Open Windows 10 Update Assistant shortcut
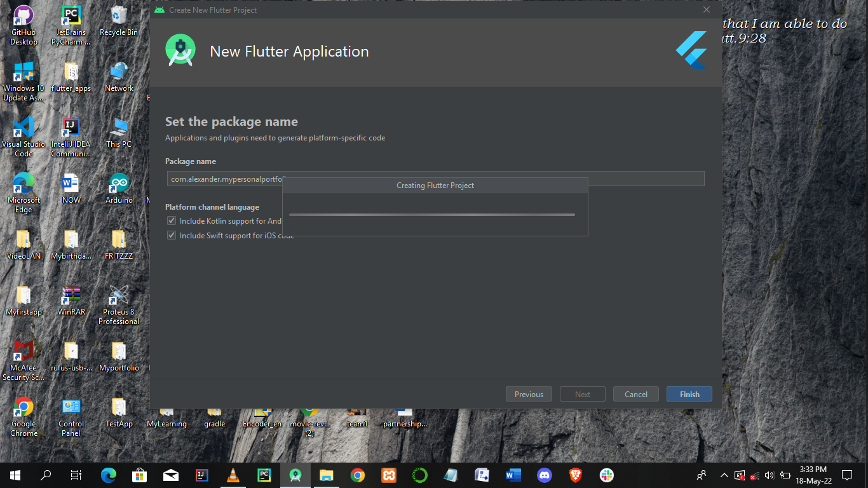The width and height of the screenshot is (868, 488). tap(24, 81)
